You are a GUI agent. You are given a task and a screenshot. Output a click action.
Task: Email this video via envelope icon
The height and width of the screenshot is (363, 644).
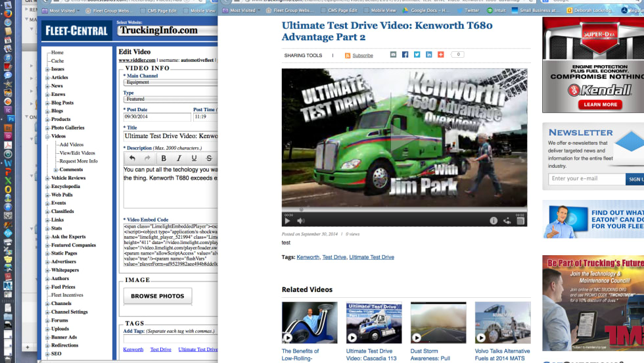[x=394, y=55]
